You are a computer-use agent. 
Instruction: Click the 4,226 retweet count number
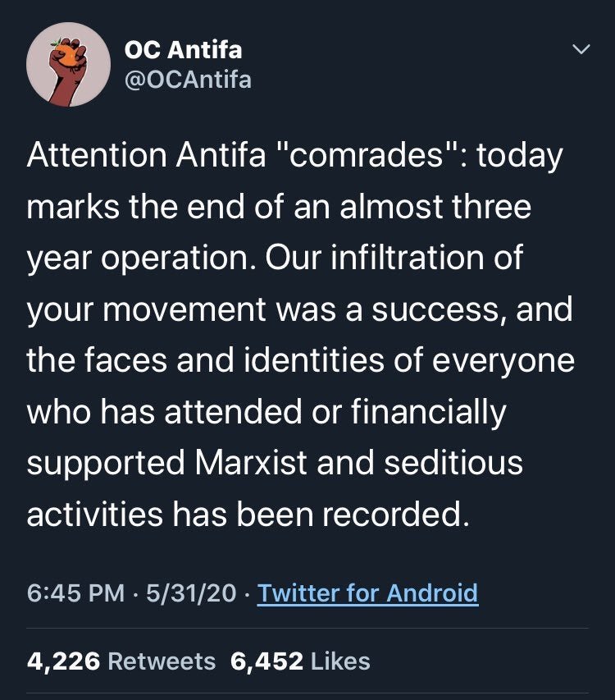coord(63,661)
